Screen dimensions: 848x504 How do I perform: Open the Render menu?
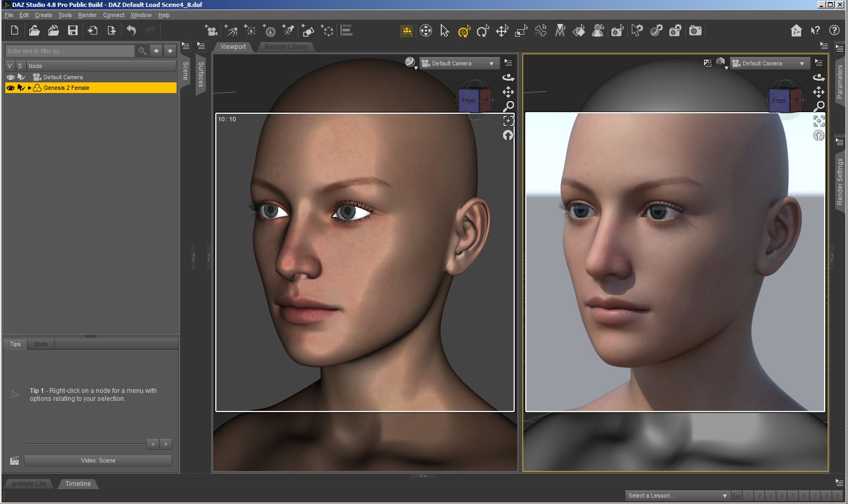tap(87, 15)
